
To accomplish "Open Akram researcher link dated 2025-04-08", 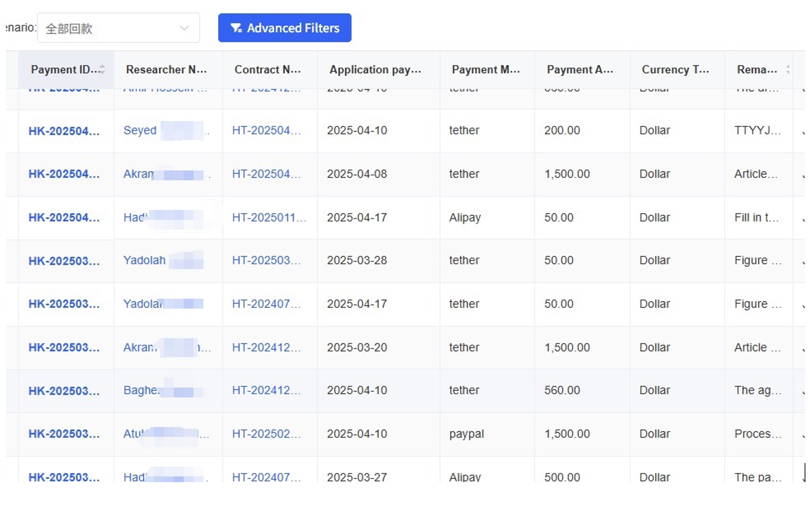I will (x=139, y=174).
